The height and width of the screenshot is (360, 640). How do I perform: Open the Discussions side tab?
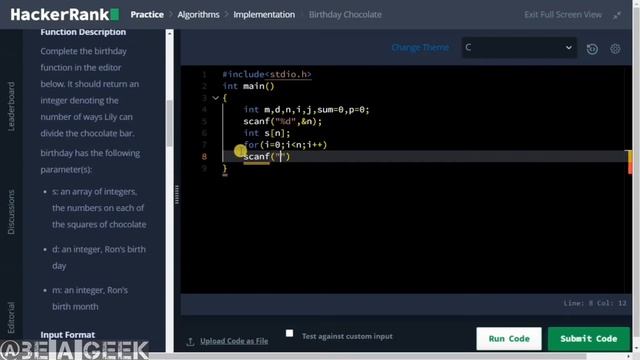tap(11, 212)
